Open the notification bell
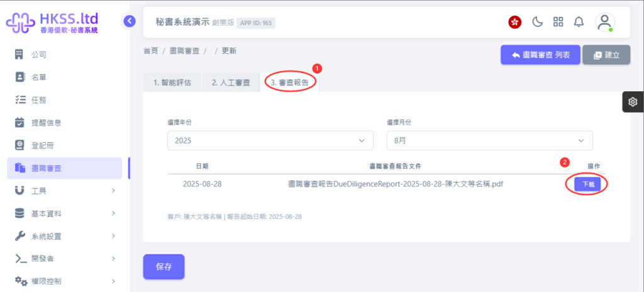The height and width of the screenshot is (292, 644). click(579, 22)
